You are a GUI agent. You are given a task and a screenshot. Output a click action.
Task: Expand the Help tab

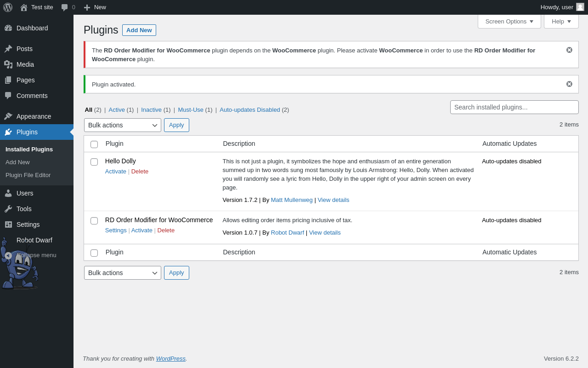pos(561,21)
